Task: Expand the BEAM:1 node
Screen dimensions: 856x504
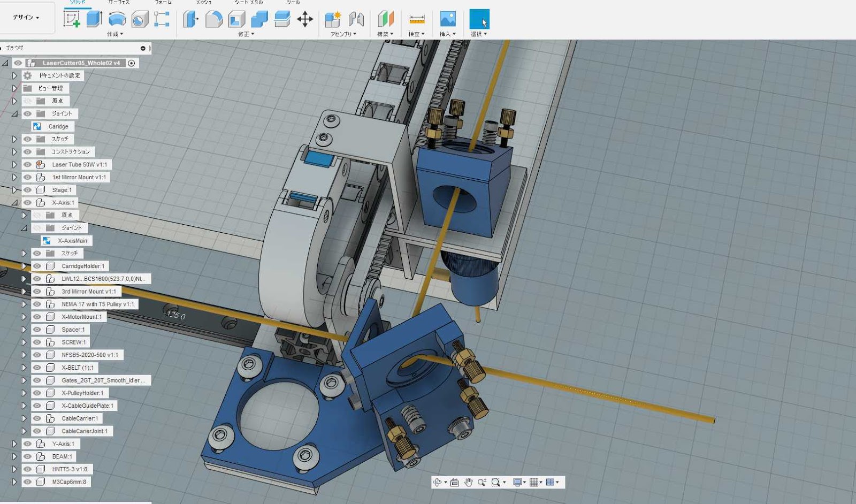Action: (15, 456)
